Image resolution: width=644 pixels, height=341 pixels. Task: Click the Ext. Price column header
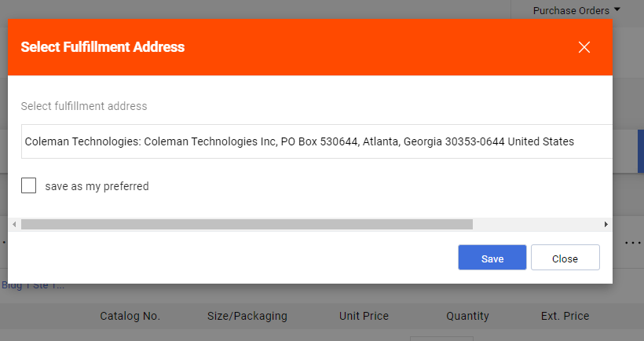coord(565,316)
